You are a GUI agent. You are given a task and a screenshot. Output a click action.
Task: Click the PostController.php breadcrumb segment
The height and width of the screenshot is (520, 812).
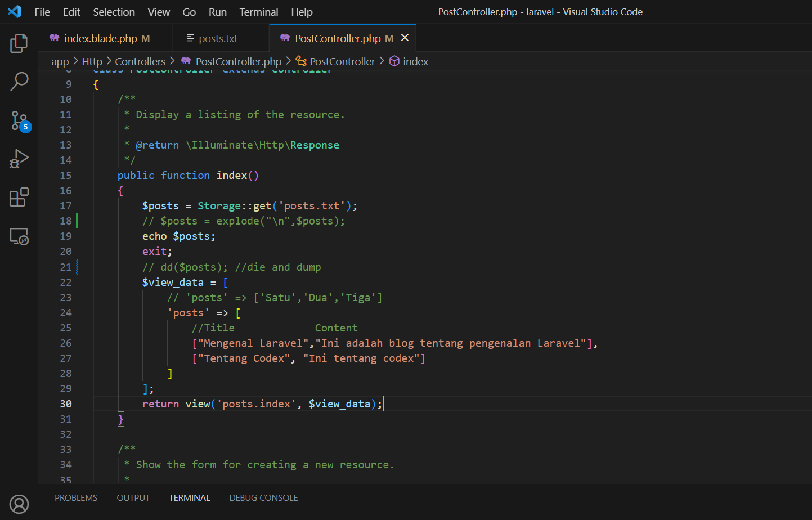[x=238, y=61]
